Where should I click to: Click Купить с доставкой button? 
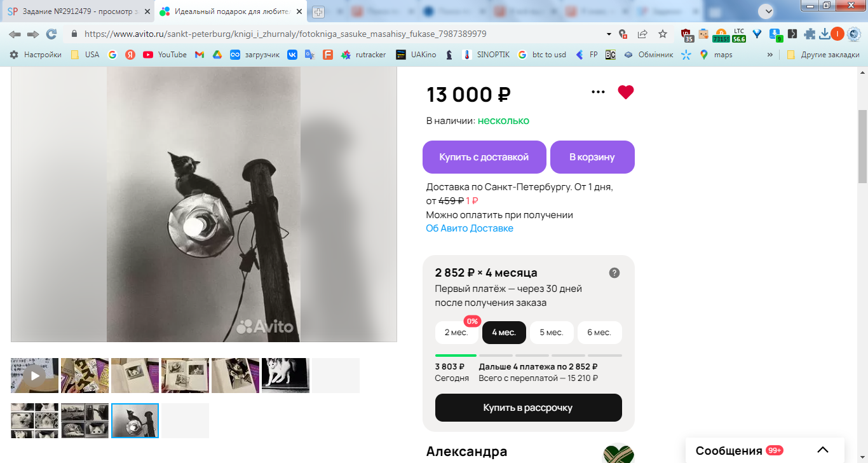(x=484, y=157)
